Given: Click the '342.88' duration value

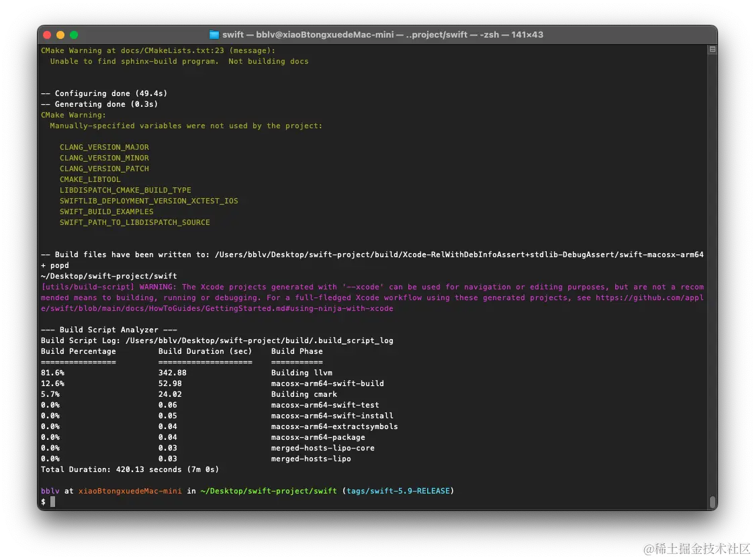Looking at the screenshot, I should pos(173,373).
